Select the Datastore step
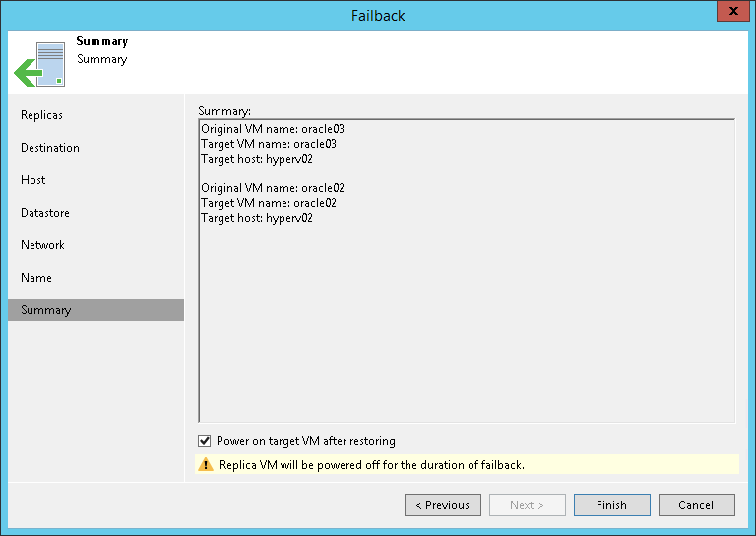Viewport: 756px width, 536px height. pos(45,213)
